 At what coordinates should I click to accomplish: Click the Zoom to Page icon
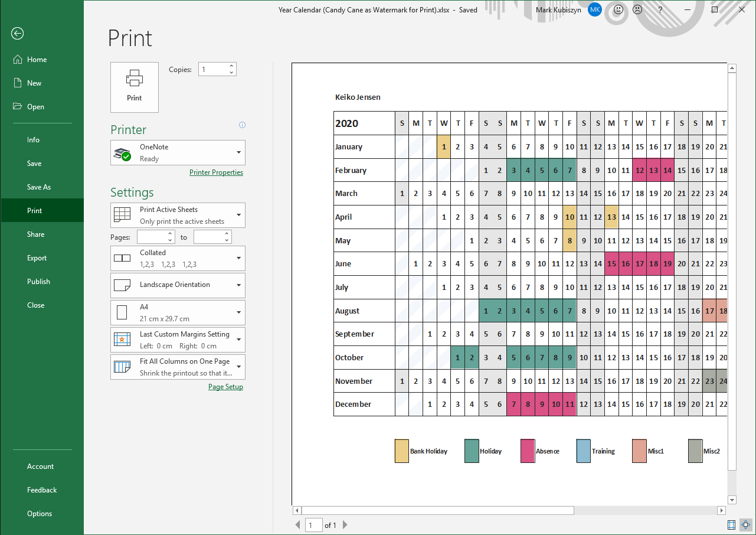click(x=746, y=524)
